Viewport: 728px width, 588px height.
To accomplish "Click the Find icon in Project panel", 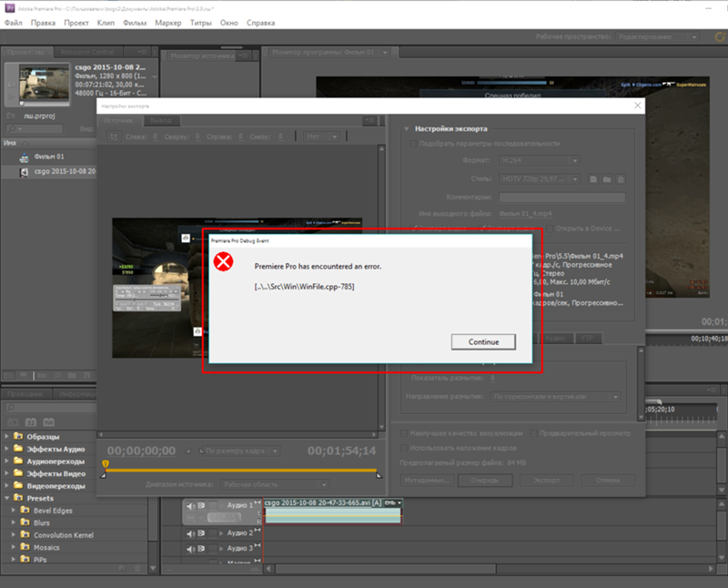I will pyautogui.click(x=57, y=375).
